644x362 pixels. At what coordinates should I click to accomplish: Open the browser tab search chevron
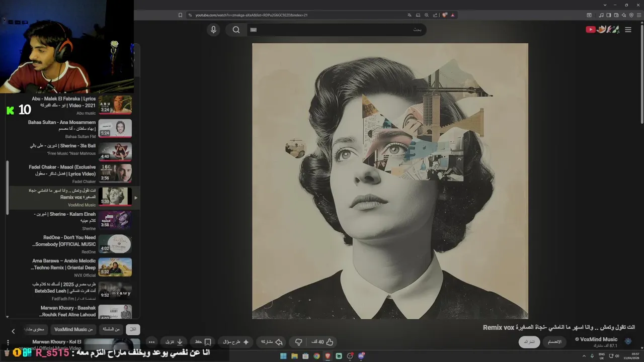605,5
